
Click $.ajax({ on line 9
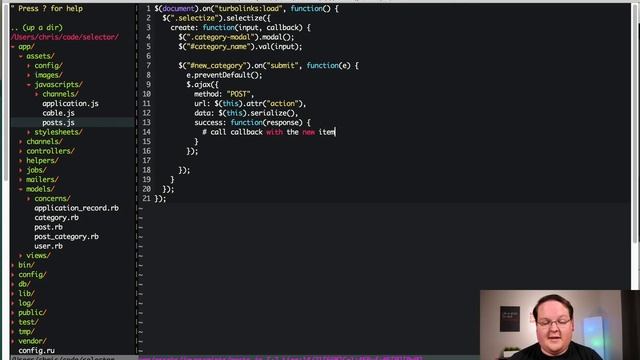202,85
